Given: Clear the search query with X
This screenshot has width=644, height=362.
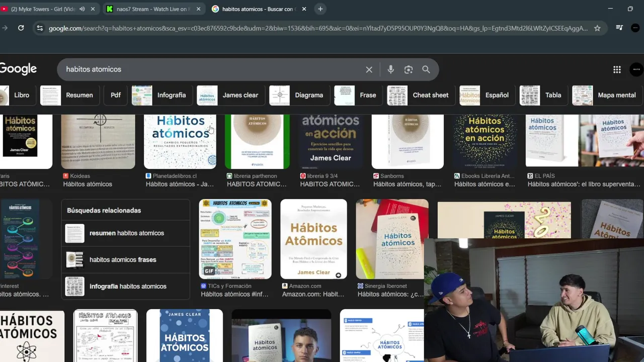Looking at the screenshot, I should pyautogui.click(x=369, y=70).
